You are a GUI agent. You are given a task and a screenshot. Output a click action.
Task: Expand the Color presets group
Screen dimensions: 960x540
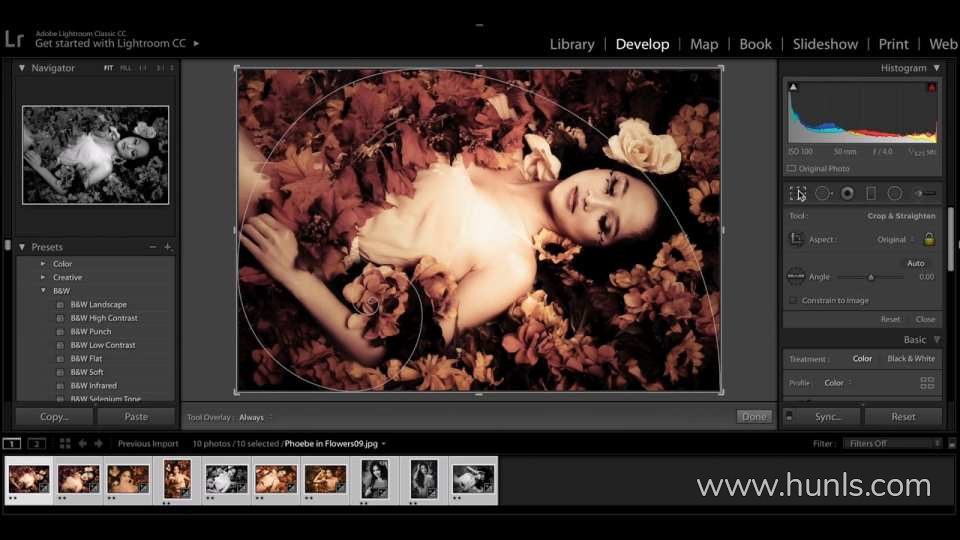click(43, 264)
